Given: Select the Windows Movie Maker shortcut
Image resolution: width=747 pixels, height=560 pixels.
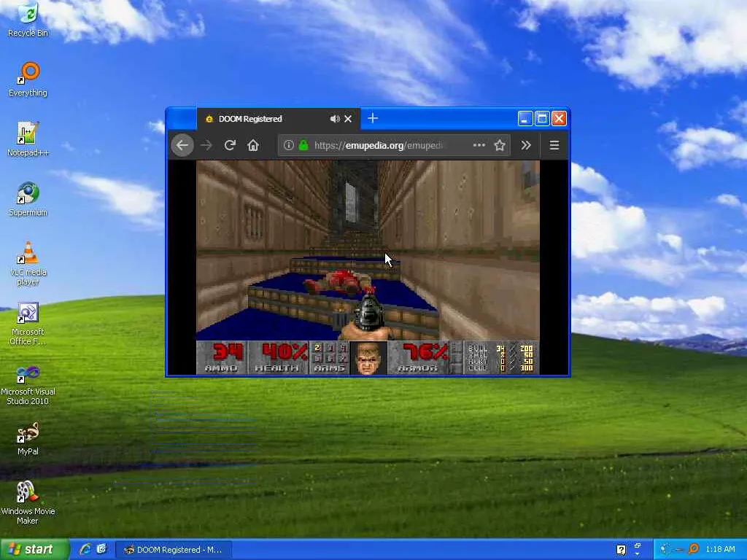Looking at the screenshot, I should [28, 502].
